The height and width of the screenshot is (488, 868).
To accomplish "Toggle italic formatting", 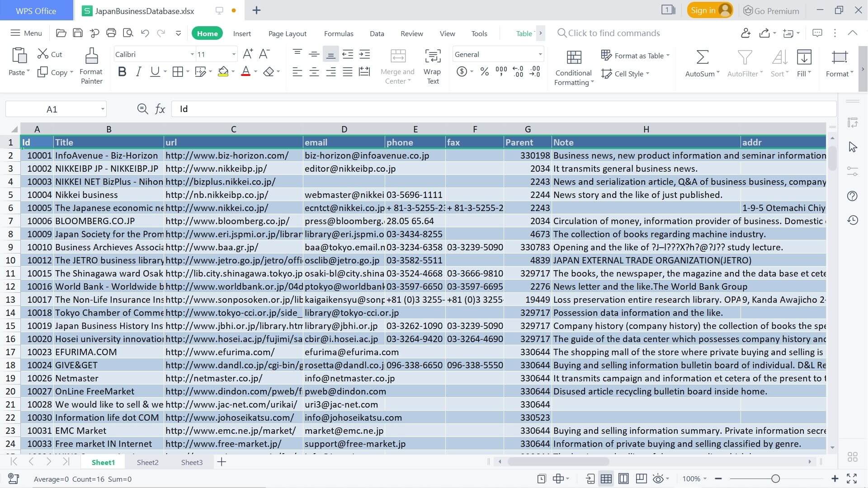I will pos(138,71).
